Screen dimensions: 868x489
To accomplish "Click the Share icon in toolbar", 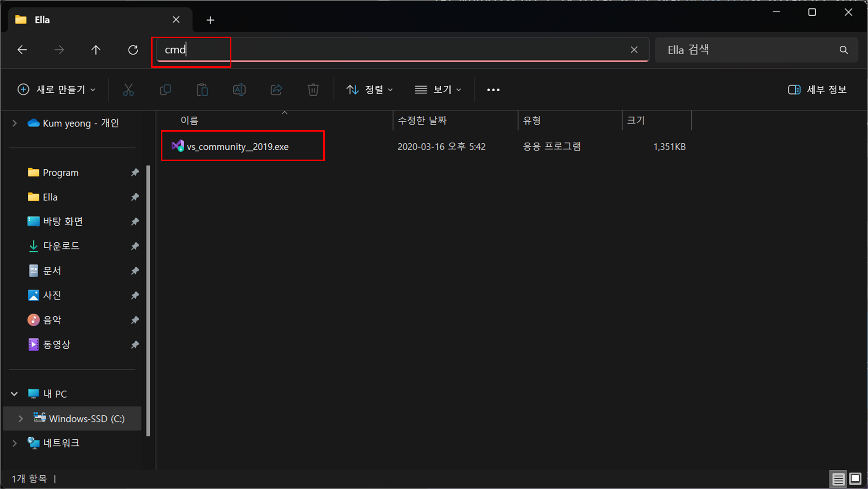I will tap(276, 90).
